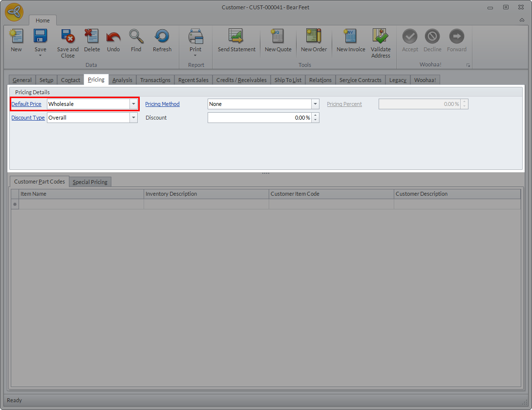Open the Pricing Method dropdown
Image resolution: width=532 pixels, height=410 pixels.
[x=315, y=104]
